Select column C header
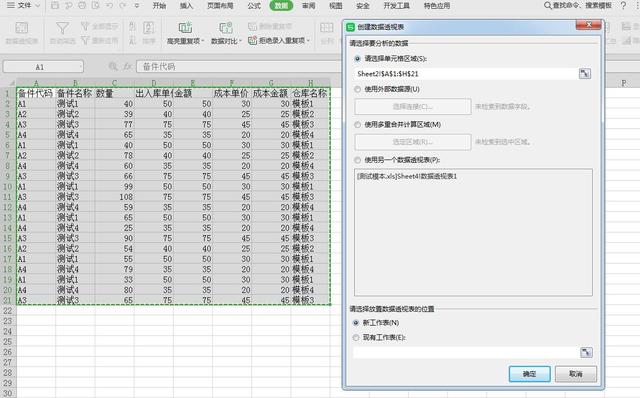 [114, 83]
